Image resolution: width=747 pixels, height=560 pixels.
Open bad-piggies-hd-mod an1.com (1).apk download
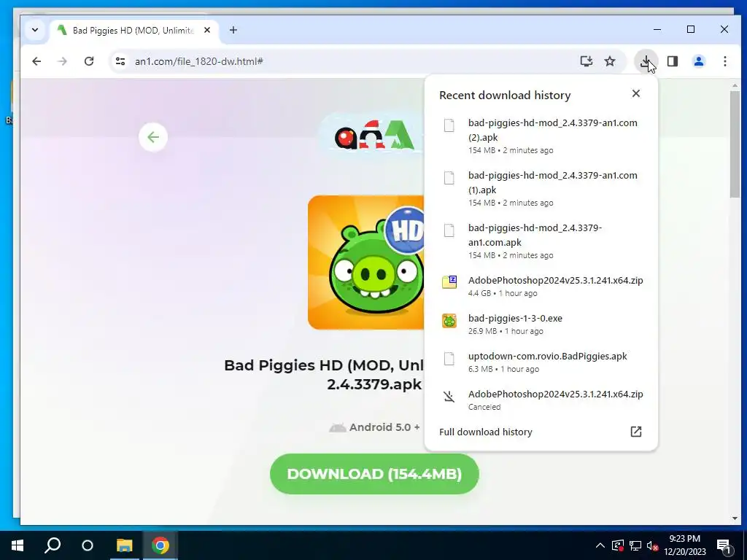541,189
